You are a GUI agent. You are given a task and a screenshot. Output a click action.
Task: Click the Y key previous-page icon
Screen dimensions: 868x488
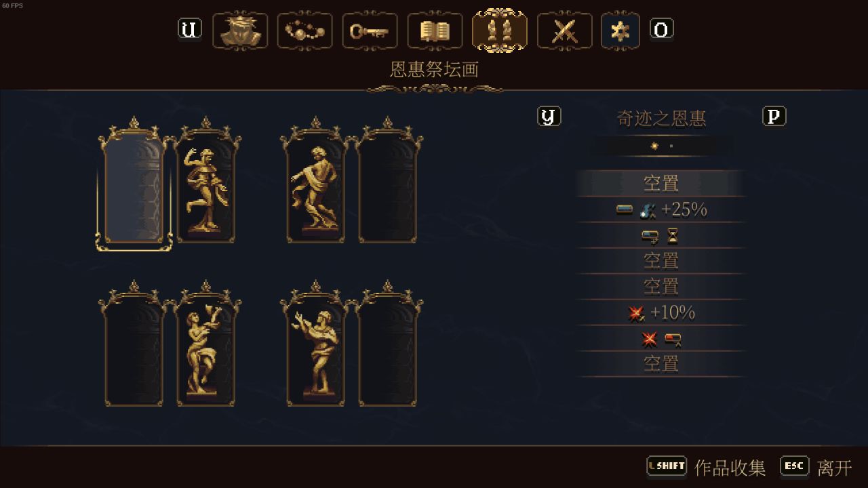(549, 117)
